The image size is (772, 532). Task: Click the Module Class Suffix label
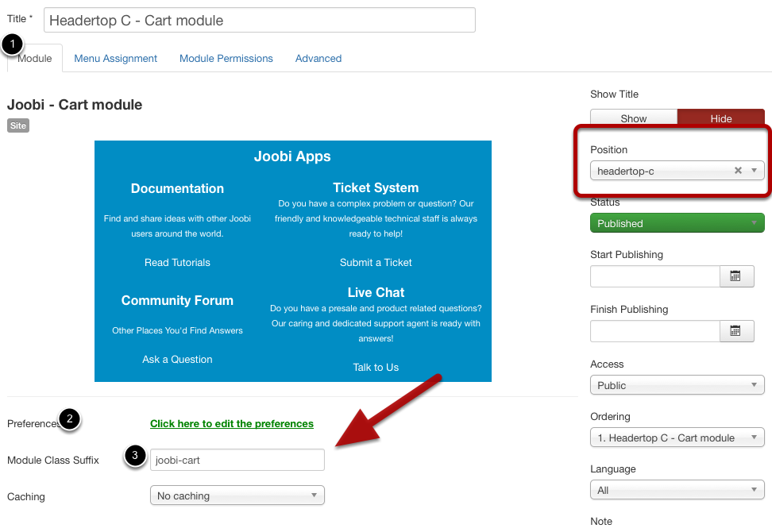[x=53, y=461]
